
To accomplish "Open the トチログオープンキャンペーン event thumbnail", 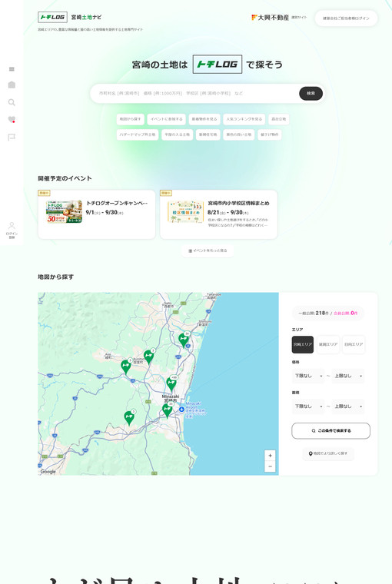I will (x=64, y=211).
